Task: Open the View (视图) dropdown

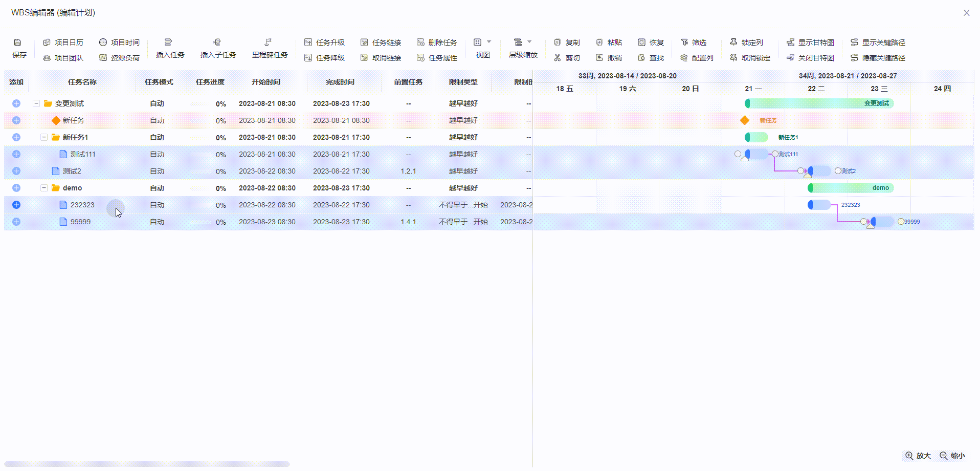Action: [x=482, y=42]
